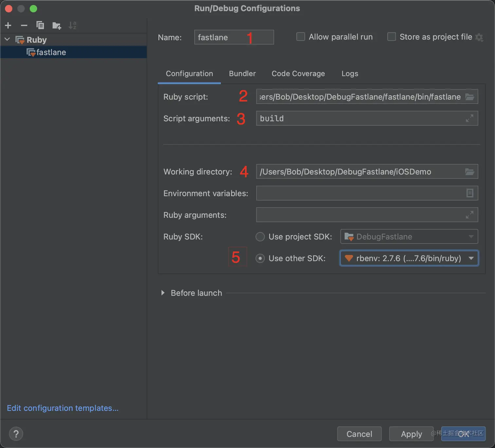
Task: Open the Code Coverage tab
Action: tap(298, 74)
